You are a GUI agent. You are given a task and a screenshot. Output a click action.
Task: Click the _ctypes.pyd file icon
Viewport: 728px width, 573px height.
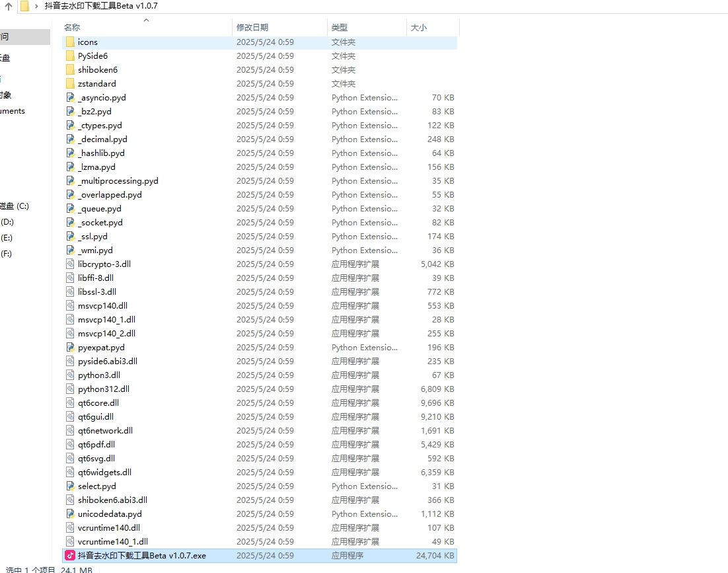(x=70, y=126)
